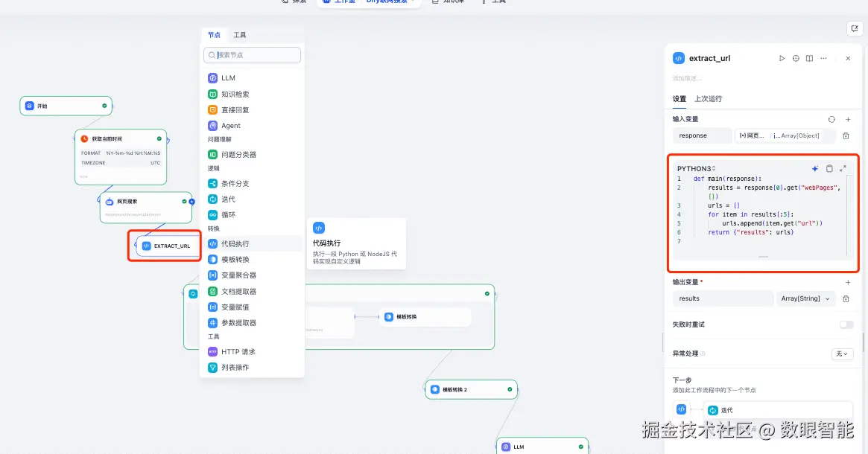Click the response variable name field
The image size is (868, 454).
pyautogui.click(x=702, y=135)
